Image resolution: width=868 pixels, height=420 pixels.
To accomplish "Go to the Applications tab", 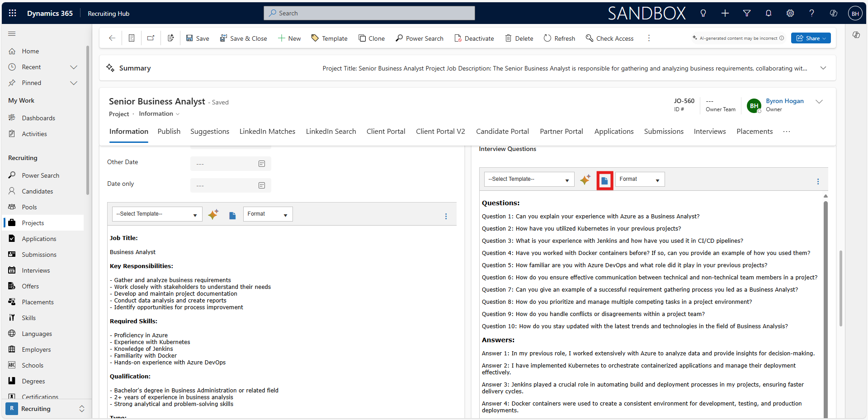I will pyautogui.click(x=614, y=132).
